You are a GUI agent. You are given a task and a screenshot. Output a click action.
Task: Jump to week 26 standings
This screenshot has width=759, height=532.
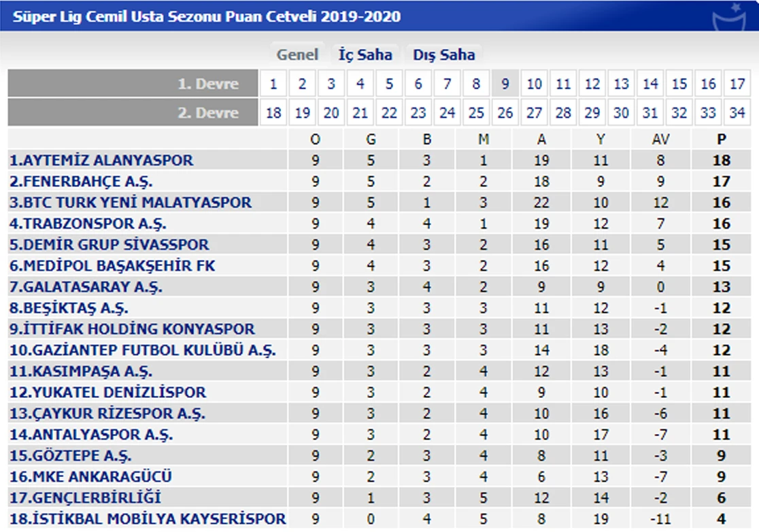[505, 113]
